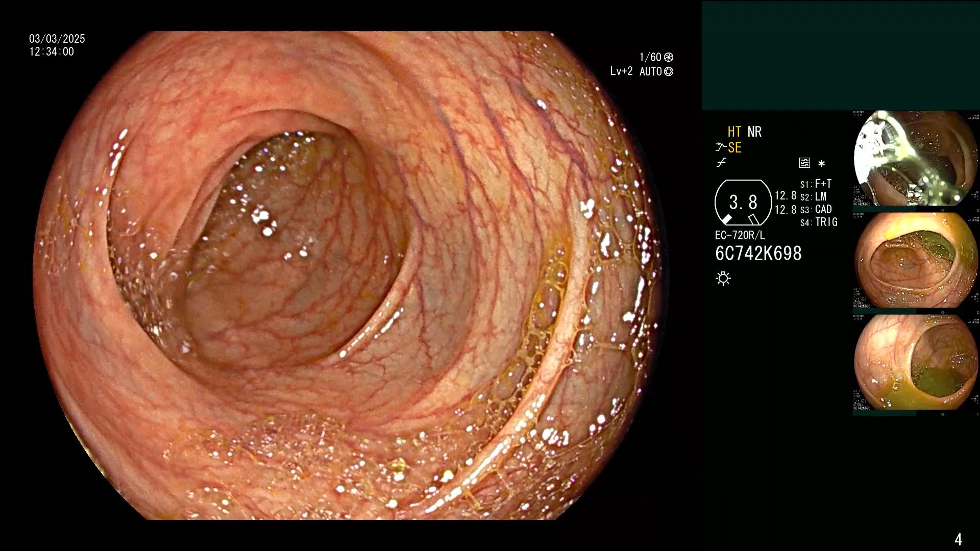
Task: Click the scope tip diagram showing 3.8
Action: [x=743, y=203]
